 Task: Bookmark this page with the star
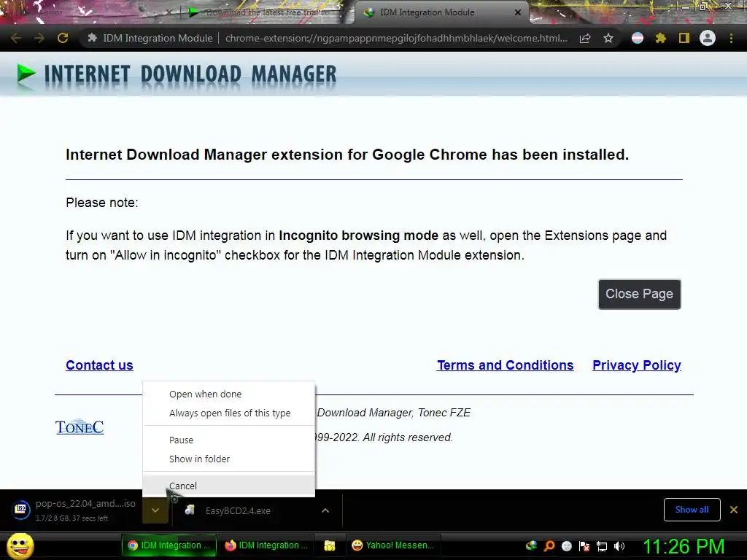click(608, 39)
